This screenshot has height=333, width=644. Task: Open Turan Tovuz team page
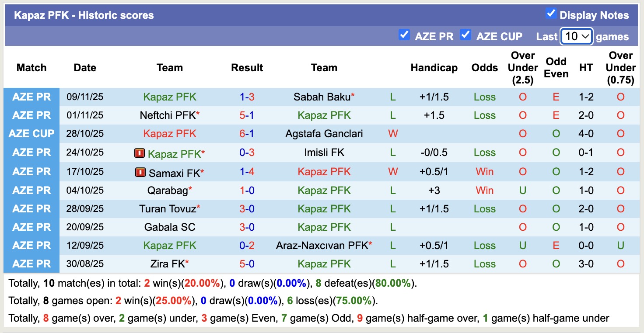point(167,209)
